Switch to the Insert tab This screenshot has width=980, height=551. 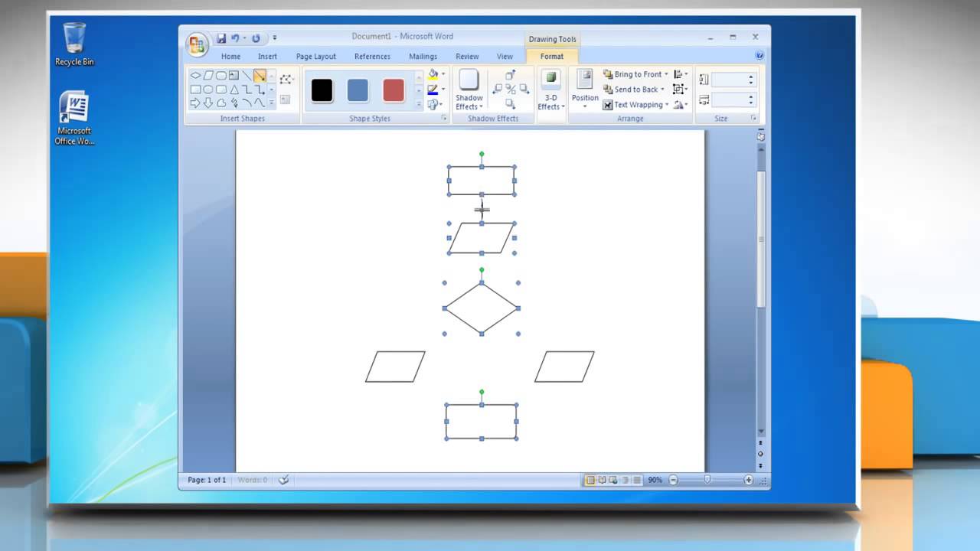click(267, 56)
